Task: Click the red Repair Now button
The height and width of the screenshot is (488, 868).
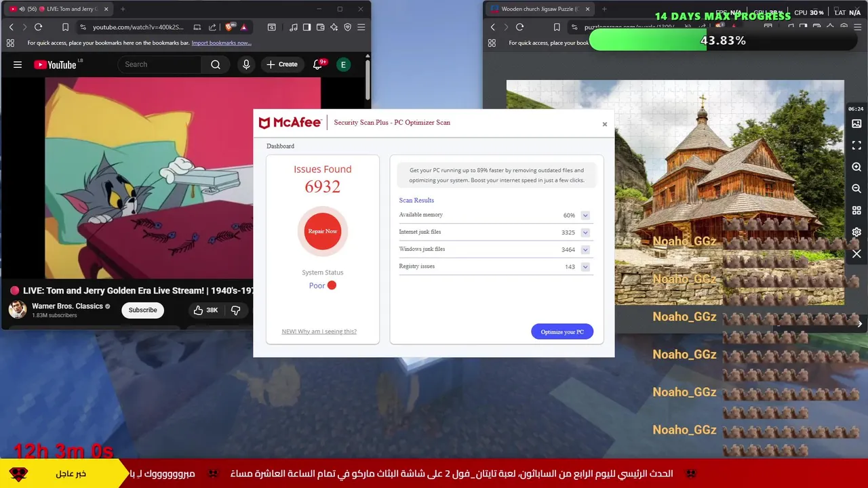Action: [x=323, y=231]
